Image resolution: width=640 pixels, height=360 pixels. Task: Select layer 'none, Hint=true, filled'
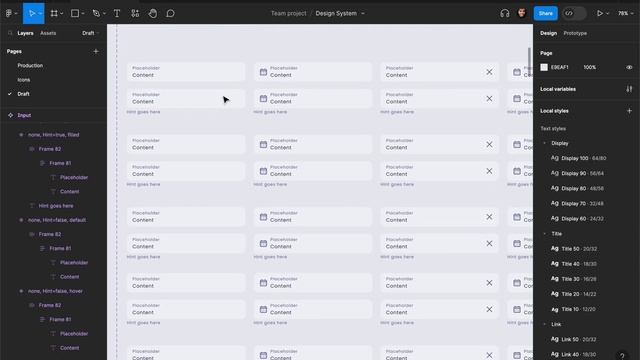[53, 135]
